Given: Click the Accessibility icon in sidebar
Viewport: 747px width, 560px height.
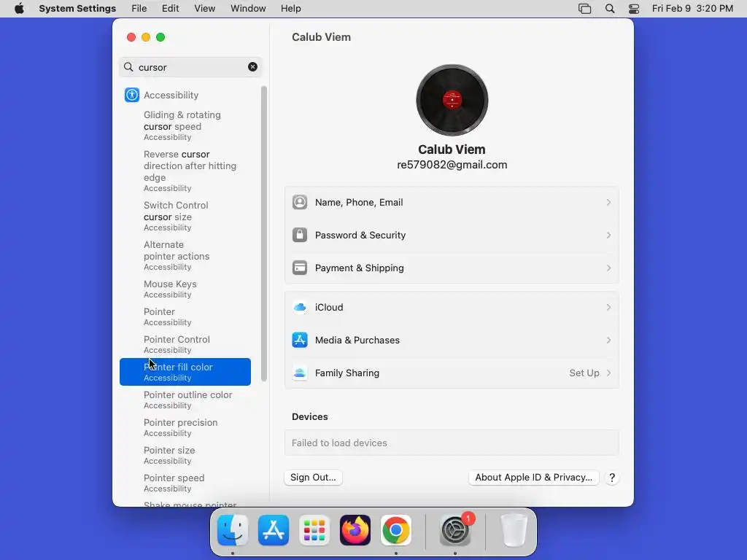Looking at the screenshot, I should pos(132,95).
